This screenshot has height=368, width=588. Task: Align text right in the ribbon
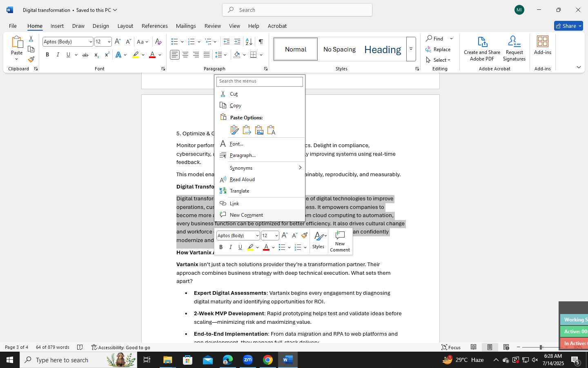[x=196, y=55]
